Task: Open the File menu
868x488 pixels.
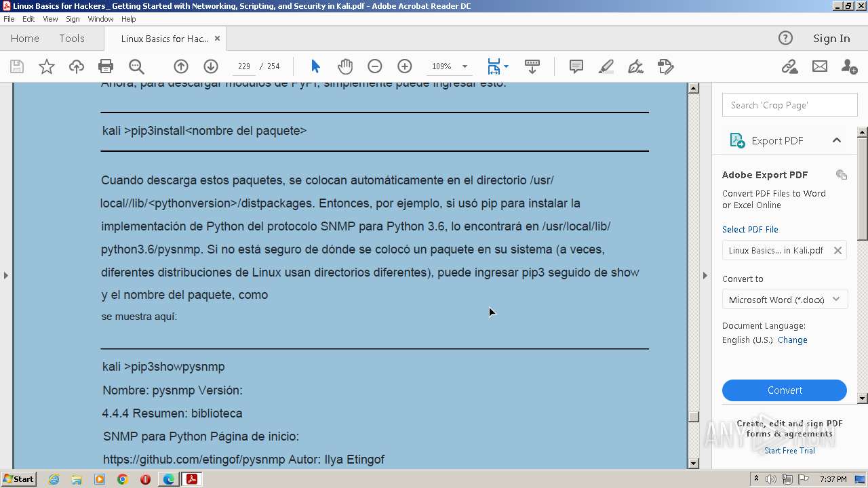Action: tap(9, 19)
